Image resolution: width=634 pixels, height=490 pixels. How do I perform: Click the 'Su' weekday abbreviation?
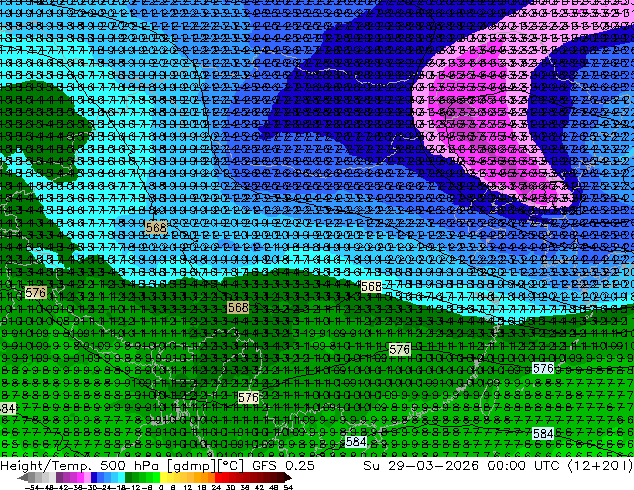371,465
